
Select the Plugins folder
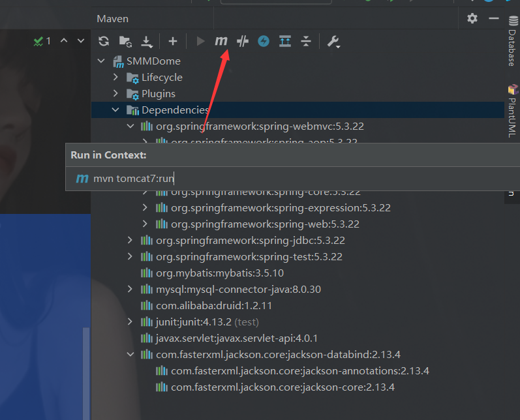pyautogui.click(x=158, y=94)
